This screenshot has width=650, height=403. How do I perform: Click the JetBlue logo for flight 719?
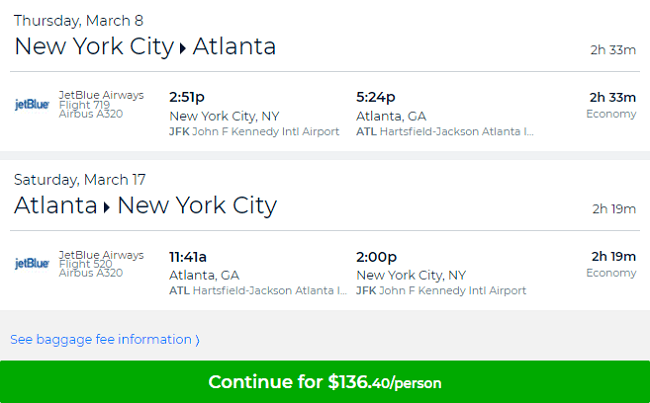32,104
